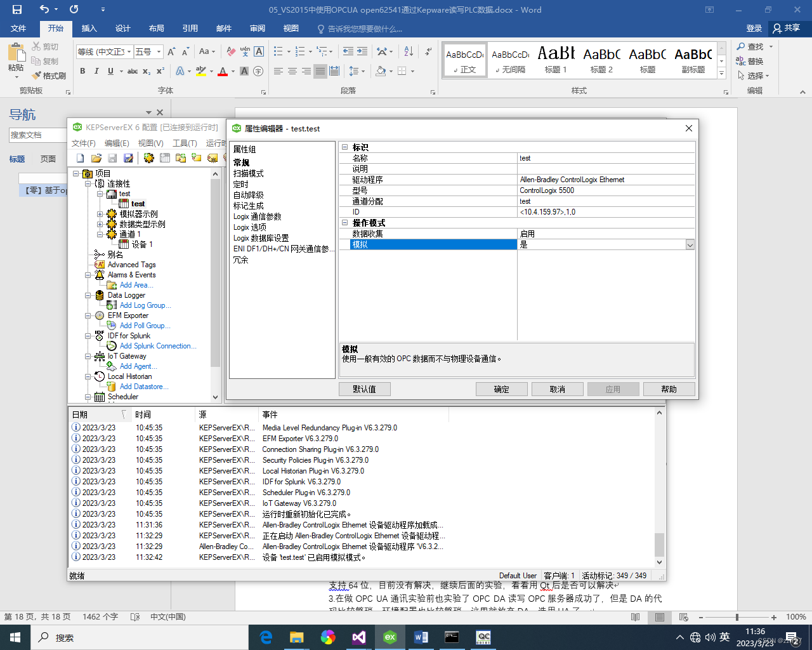Toggle center paragraph alignment
812x650 pixels.
[x=292, y=71]
